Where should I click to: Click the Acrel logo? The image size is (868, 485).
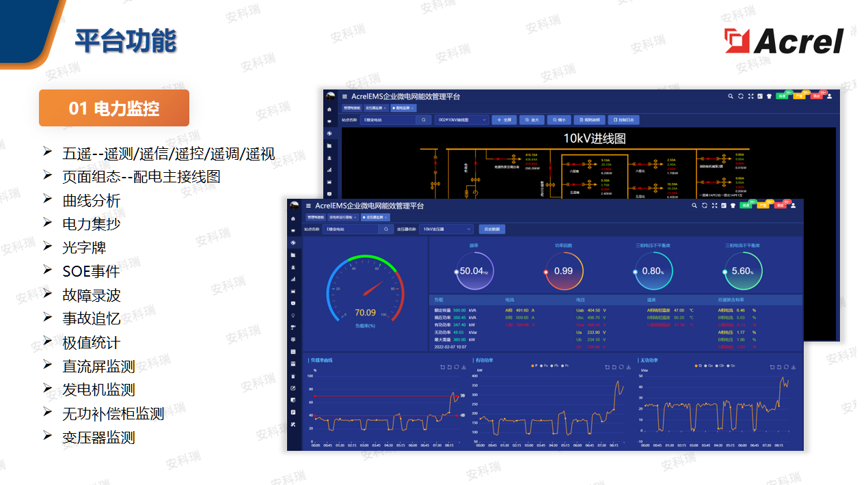tap(784, 41)
